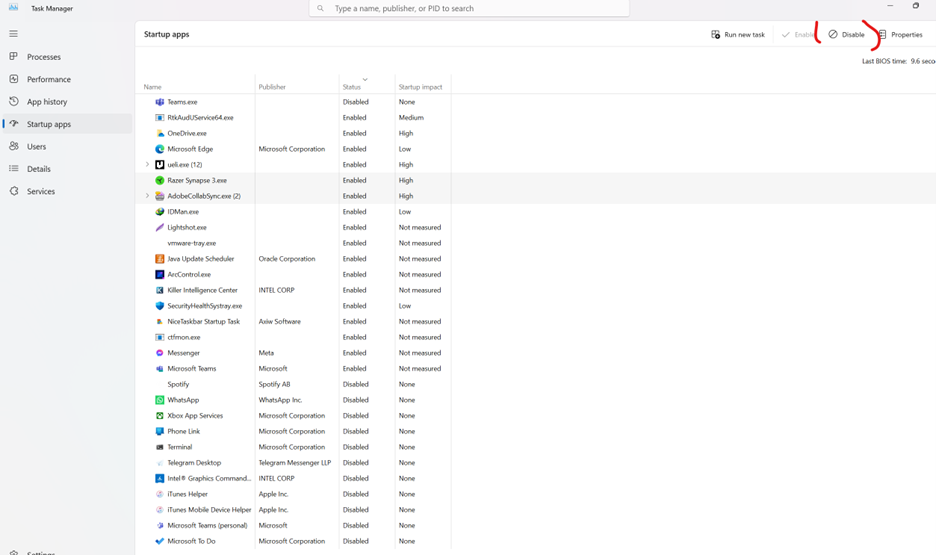The width and height of the screenshot is (936, 555).
Task: Click the Task Manager search box
Action: [470, 9]
